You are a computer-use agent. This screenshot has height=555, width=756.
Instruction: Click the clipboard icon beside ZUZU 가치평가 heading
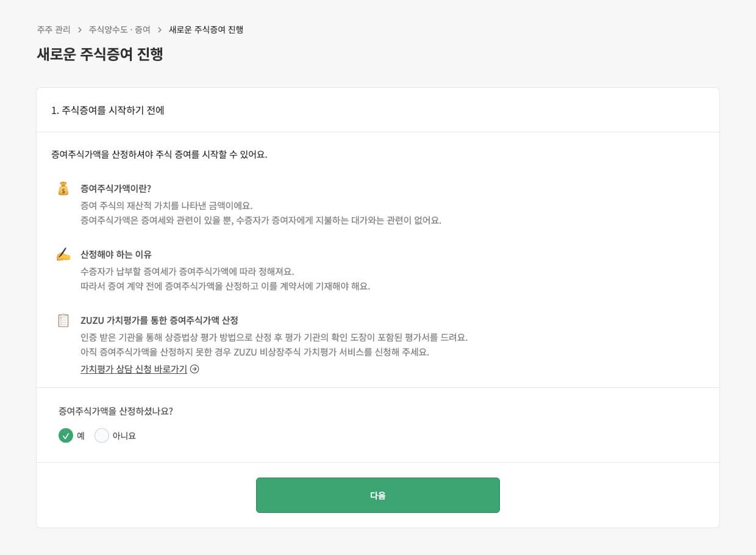click(63, 320)
